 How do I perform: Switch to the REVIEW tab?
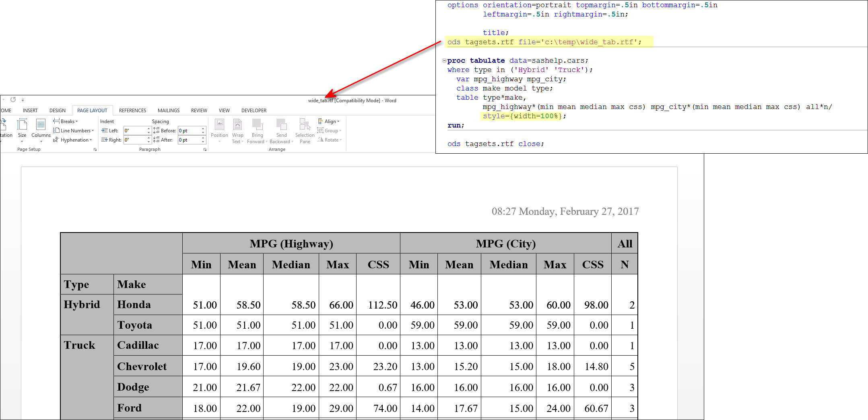[x=199, y=110]
